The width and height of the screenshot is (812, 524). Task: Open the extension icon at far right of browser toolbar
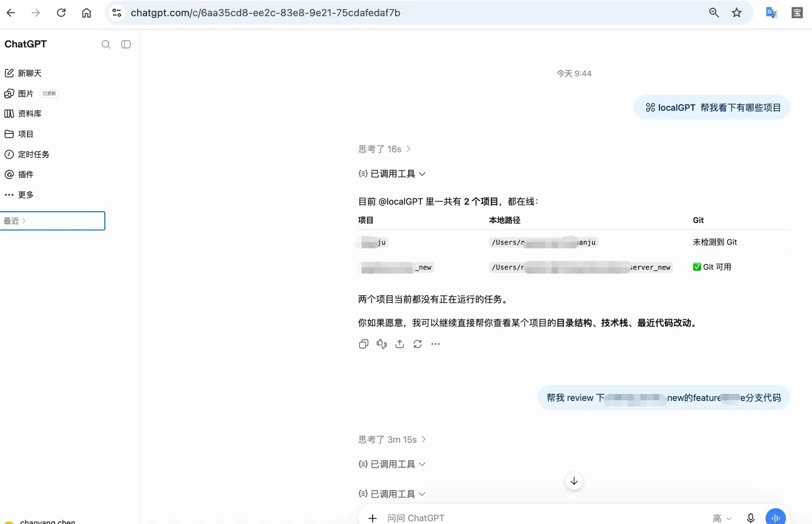point(797,13)
